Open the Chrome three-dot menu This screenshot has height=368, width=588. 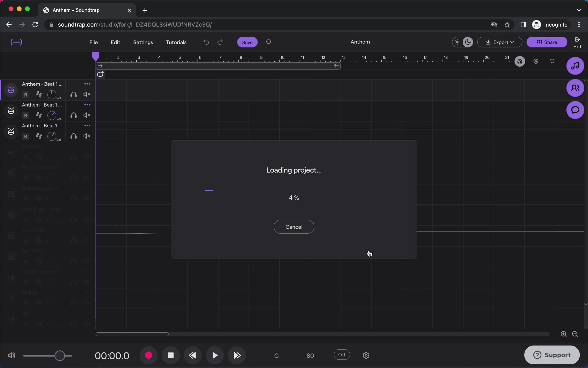coord(579,25)
